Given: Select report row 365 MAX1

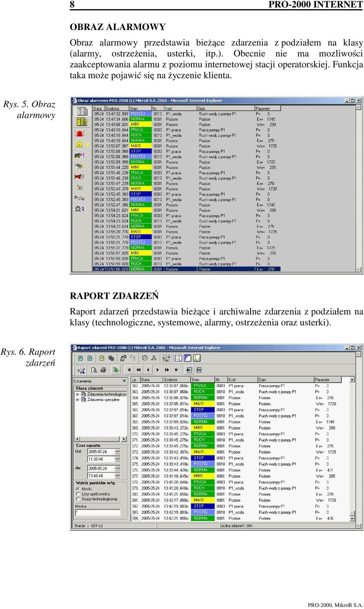Looking at the screenshot, I should pyautogui.click(x=240, y=404).
